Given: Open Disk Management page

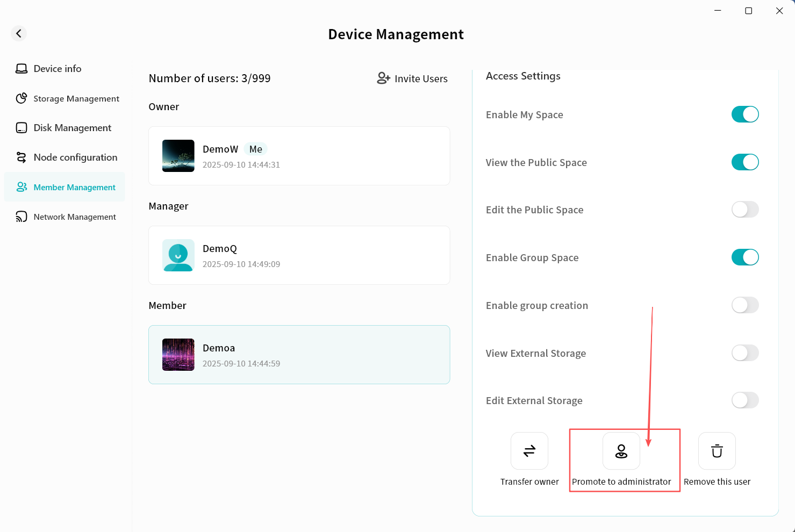Looking at the screenshot, I should 72,128.
